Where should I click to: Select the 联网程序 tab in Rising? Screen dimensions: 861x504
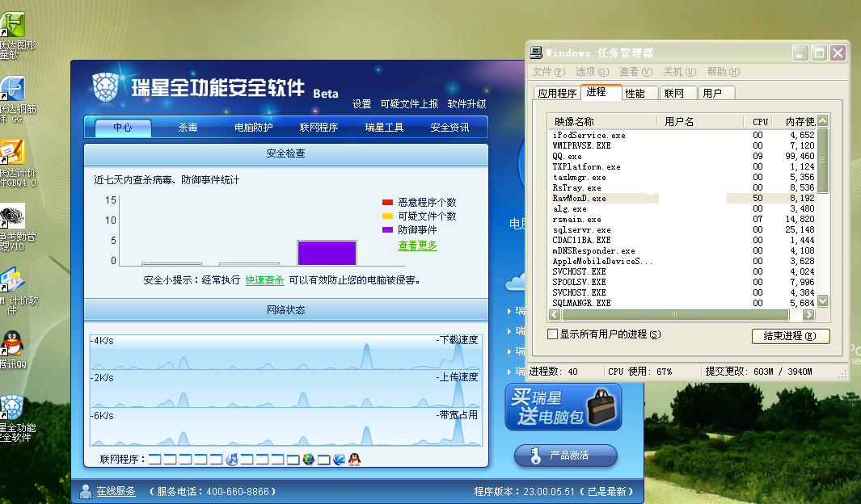[x=319, y=128]
